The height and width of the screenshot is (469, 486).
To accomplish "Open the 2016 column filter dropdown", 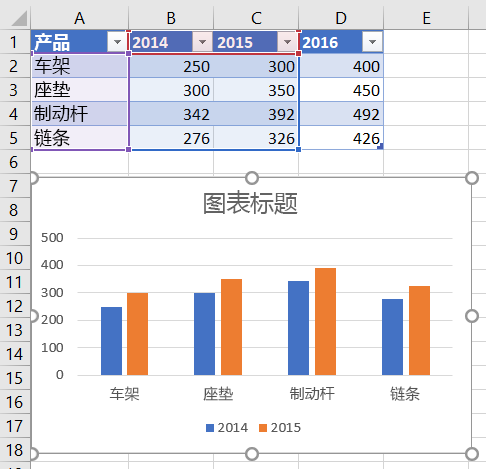I will point(372,42).
